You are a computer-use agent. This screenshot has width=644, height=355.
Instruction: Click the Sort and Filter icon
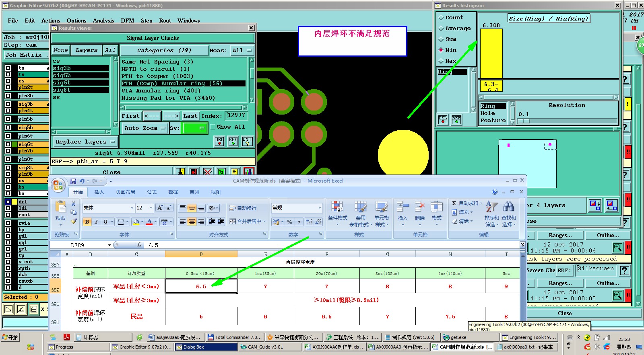pyautogui.click(x=491, y=207)
